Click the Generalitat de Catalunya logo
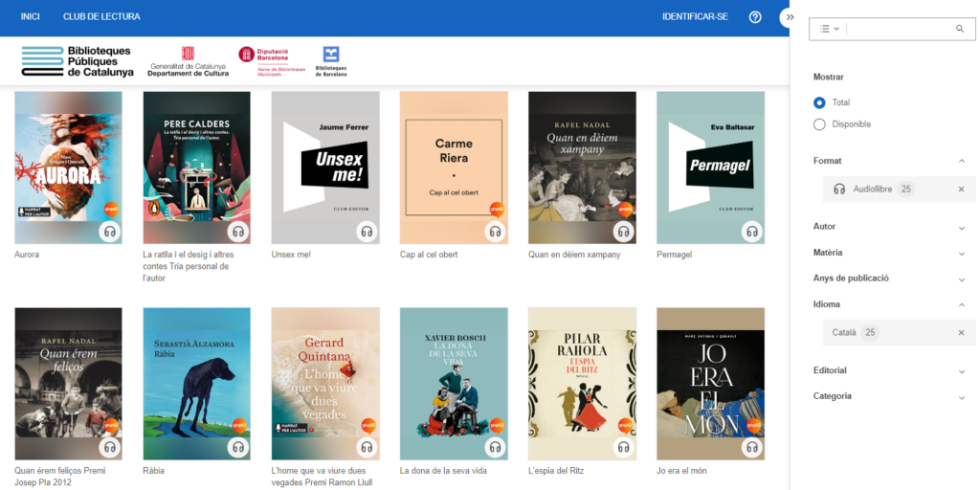 pyautogui.click(x=189, y=61)
